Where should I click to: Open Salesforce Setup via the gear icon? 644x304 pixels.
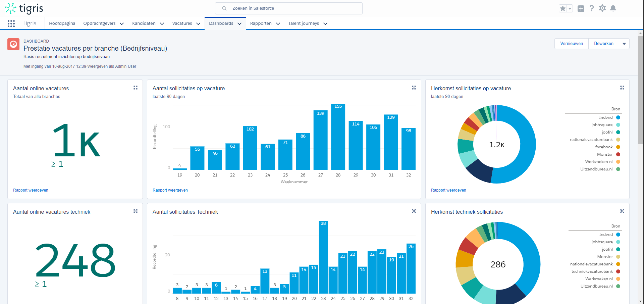pyautogui.click(x=602, y=8)
